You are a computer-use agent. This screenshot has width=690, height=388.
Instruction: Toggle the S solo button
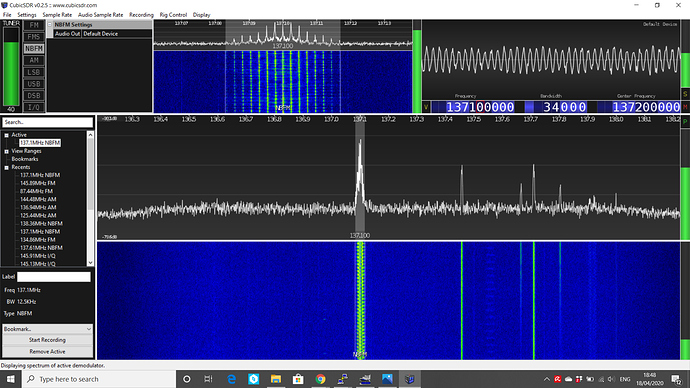tap(685, 94)
